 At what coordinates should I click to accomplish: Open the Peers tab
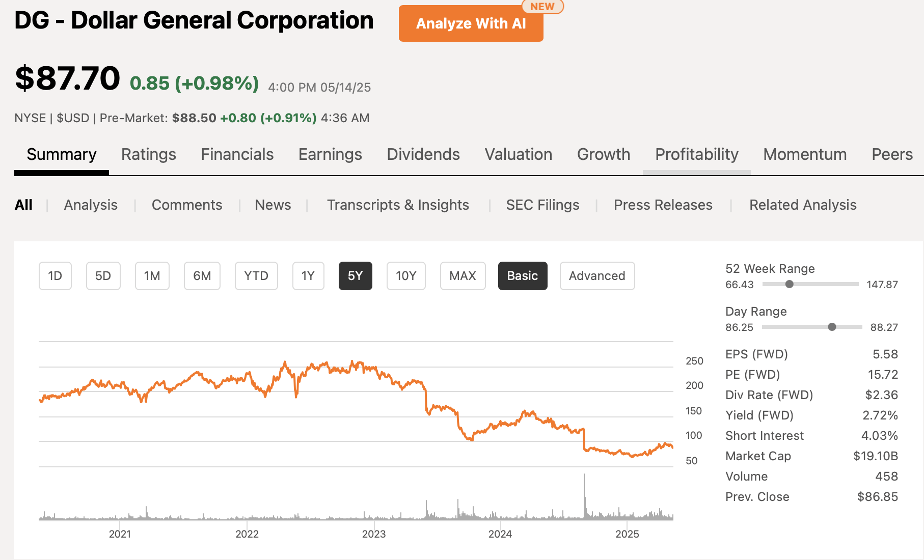click(892, 154)
